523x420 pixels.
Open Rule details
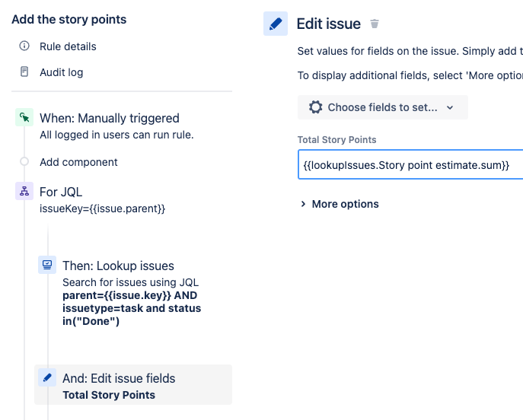coord(68,46)
